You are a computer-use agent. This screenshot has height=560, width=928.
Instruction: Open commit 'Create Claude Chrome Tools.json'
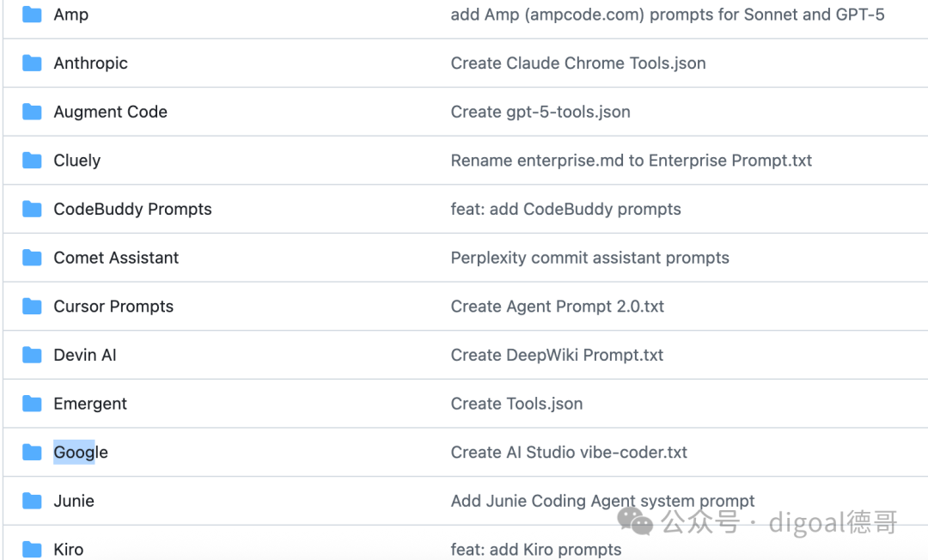pyautogui.click(x=578, y=63)
